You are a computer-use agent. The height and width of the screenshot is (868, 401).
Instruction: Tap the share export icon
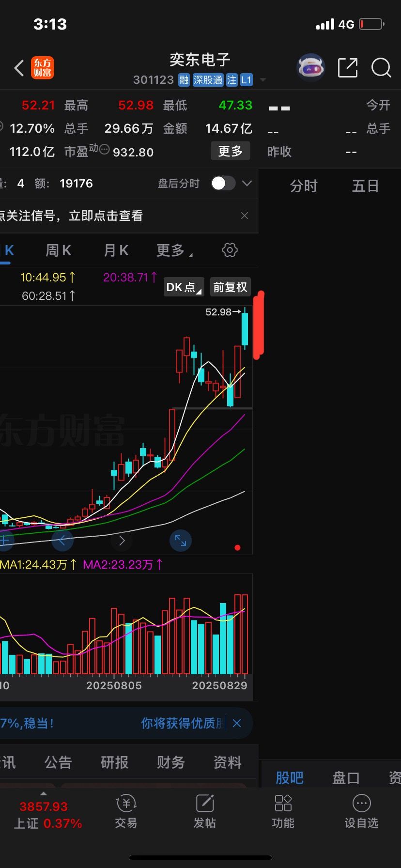click(348, 68)
